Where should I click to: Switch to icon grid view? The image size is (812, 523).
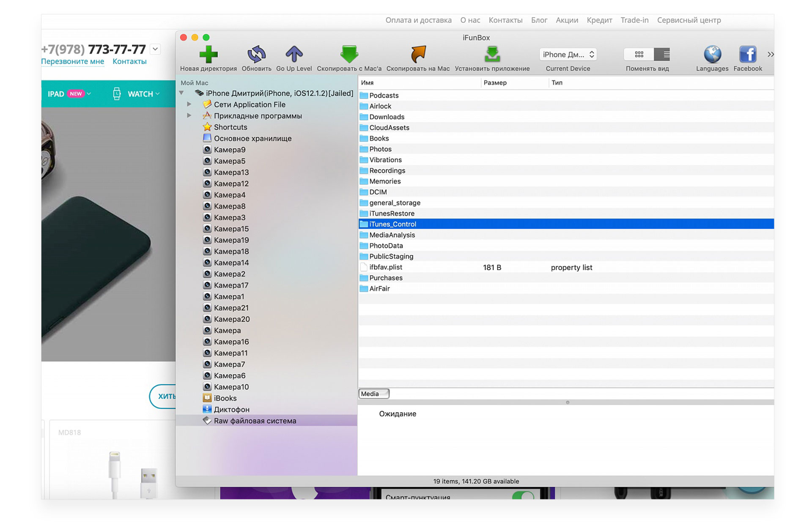[x=639, y=54]
